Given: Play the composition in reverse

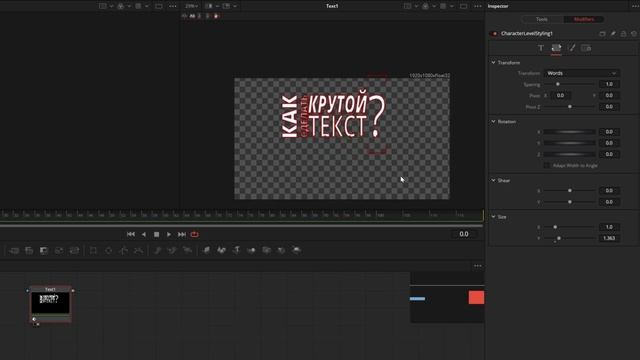Looking at the screenshot, I should [144, 234].
